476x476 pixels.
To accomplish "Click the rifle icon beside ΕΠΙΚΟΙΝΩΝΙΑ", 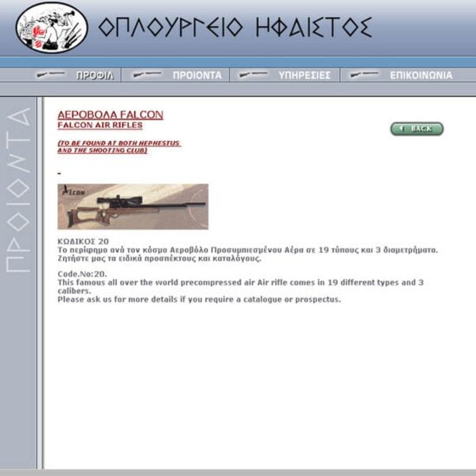I will (364, 74).
